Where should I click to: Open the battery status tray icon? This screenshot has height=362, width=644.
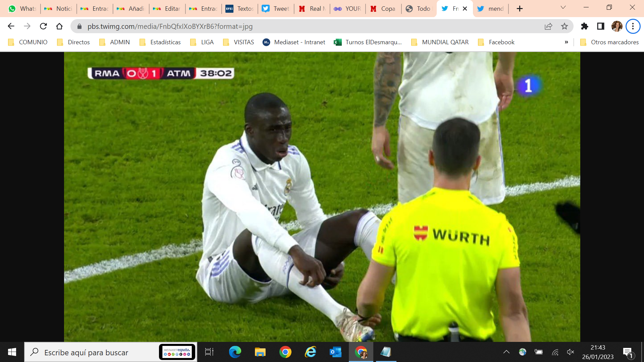[539, 352]
